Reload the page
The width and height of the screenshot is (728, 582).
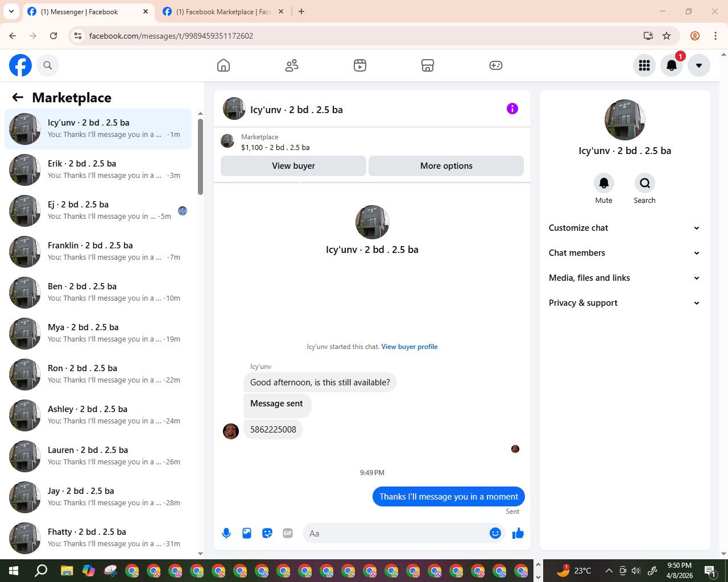tap(53, 36)
